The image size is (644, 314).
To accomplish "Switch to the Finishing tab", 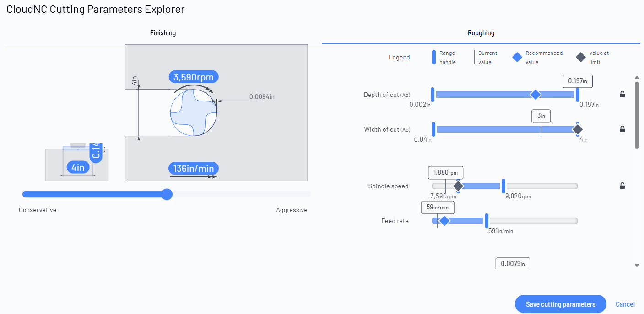I will coord(163,33).
